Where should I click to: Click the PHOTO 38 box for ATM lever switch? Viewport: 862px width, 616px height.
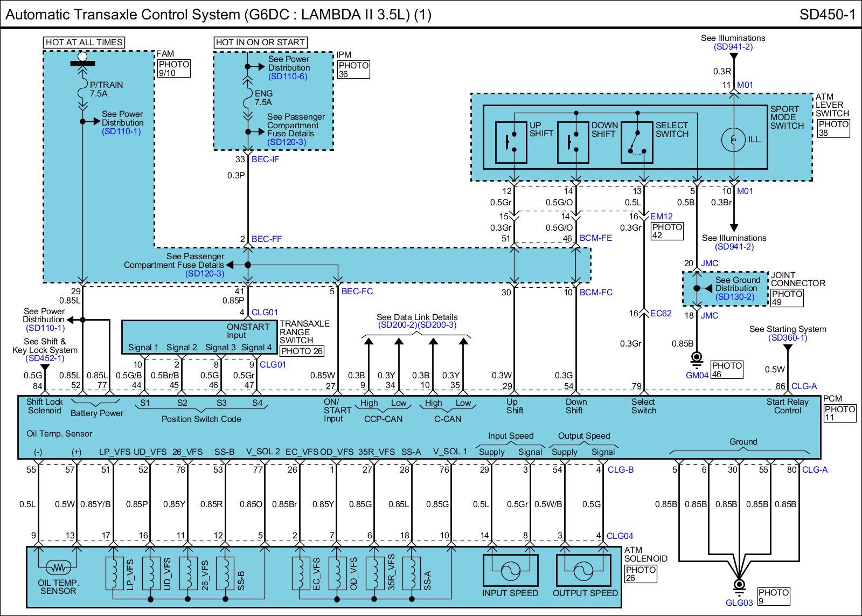[x=833, y=128]
